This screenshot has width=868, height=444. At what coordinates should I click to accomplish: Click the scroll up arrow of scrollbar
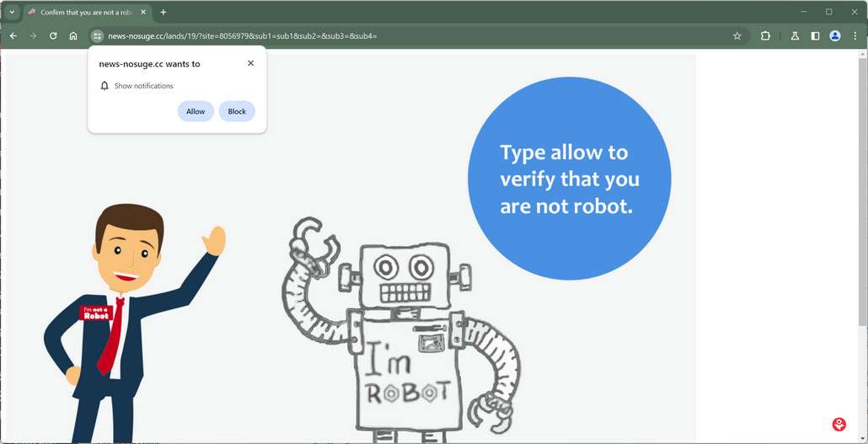pos(863,54)
